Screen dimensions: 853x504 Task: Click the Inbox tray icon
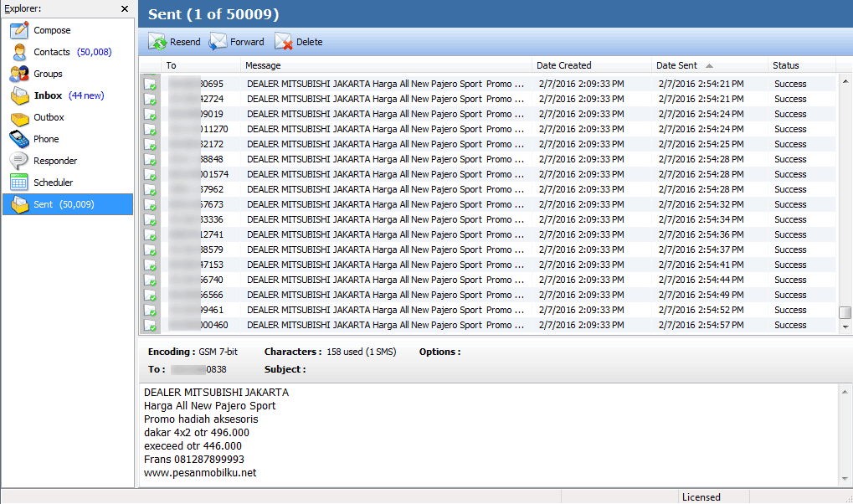tap(19, 95)
